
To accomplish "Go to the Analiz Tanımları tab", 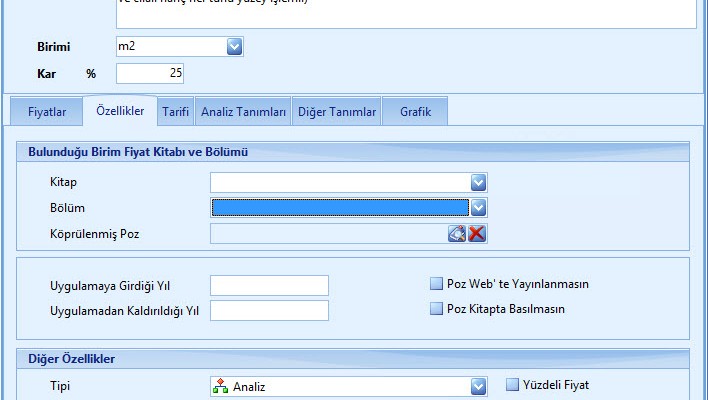I will (243, 112).
